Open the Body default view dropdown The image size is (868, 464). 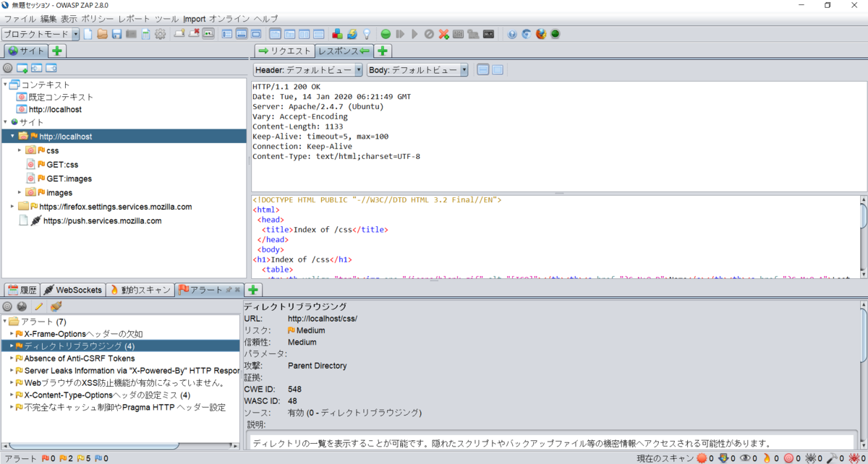[417, 70]
